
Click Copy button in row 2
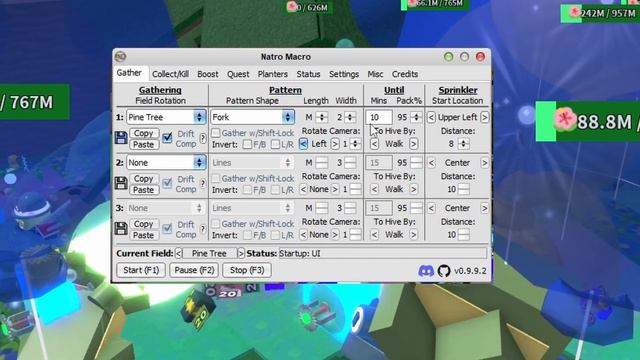click(144, 178)
